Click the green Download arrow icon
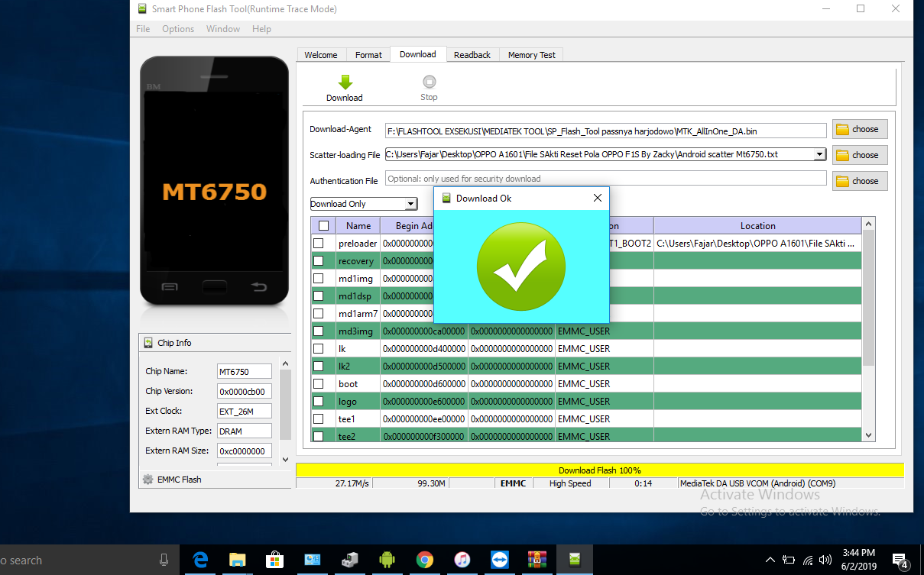This screenshot has width=924, height=575. [x=345, y=82]
